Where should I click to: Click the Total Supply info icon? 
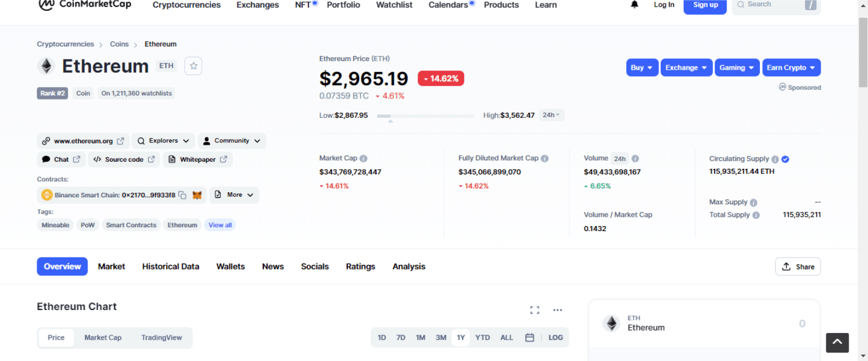point(756,215)
